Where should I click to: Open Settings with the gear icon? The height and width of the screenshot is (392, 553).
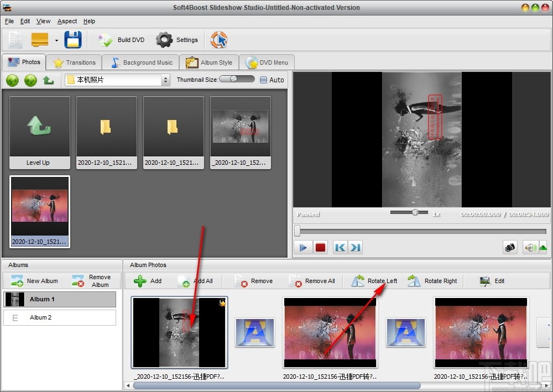pyautogui.click(x=164, y=40)
